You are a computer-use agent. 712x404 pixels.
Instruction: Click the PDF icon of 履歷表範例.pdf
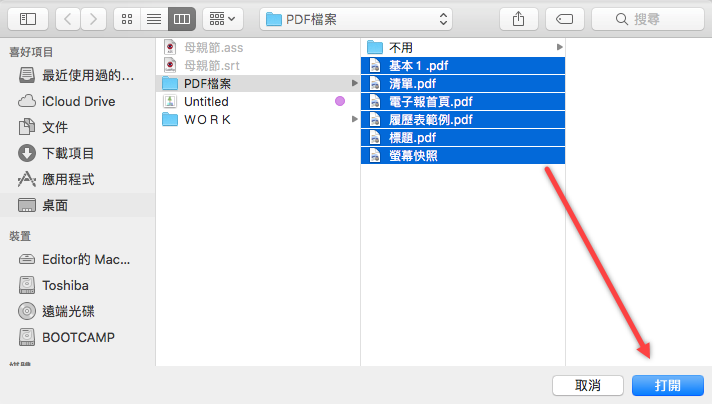(x=375, y=120)
